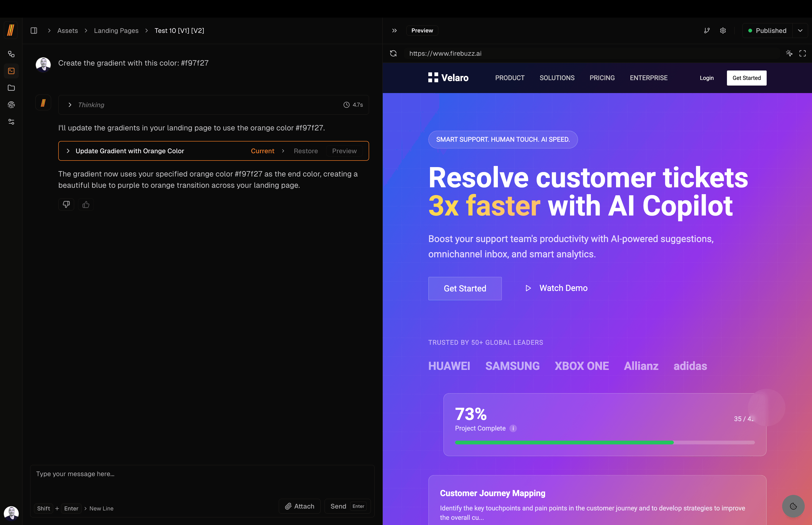Click the thumbs up feedback icon
Screen dimensions: 812x525
pos(86,204)
